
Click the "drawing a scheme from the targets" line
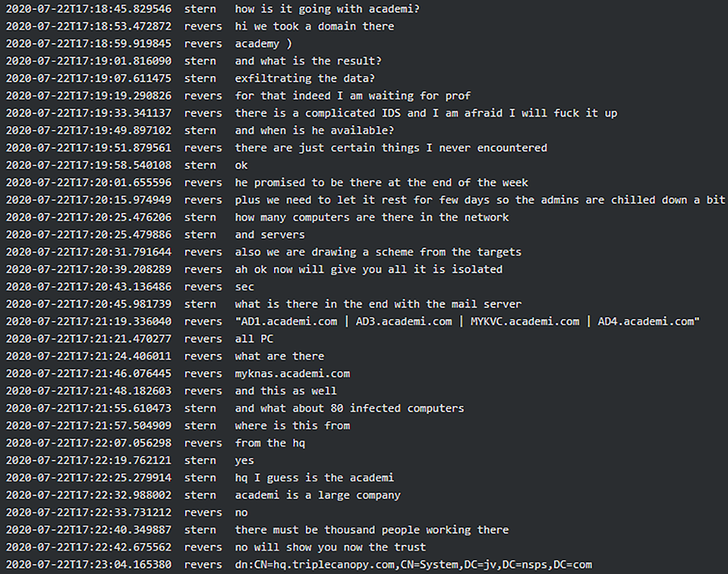378,251
